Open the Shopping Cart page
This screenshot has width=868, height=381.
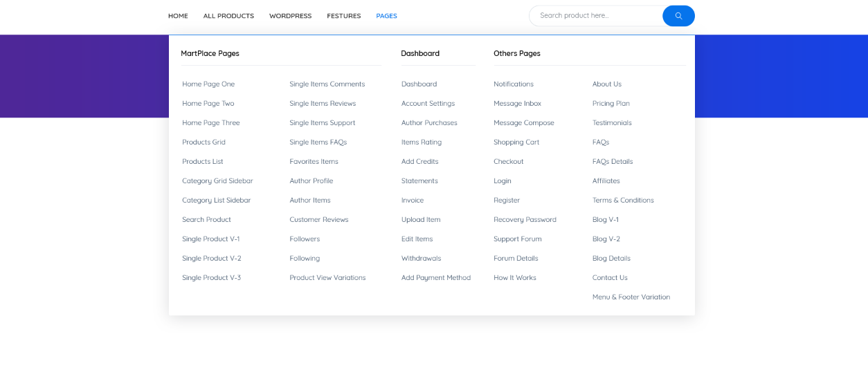point(516,142)
